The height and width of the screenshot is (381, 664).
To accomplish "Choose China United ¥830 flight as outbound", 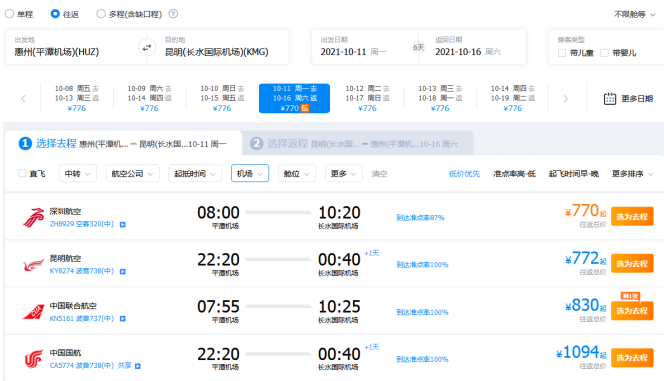I will coord(632,311).
